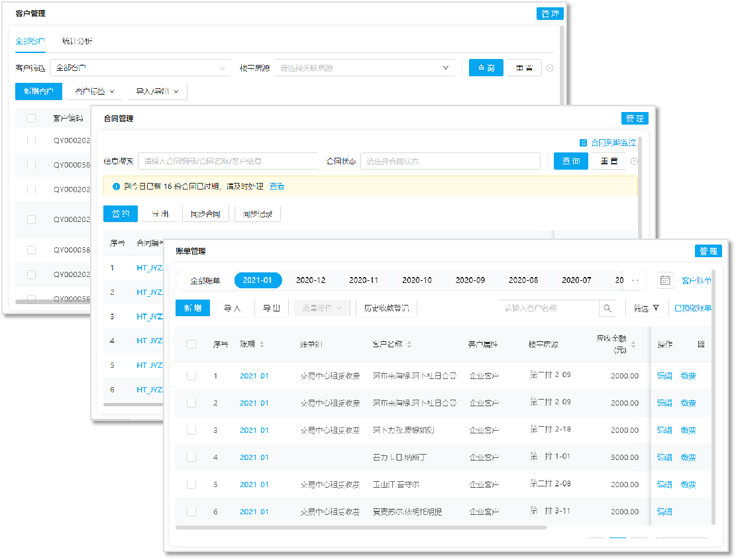Click 重置 button in Contract Management
The image size is (736, 560).
[x=609, y=161]
